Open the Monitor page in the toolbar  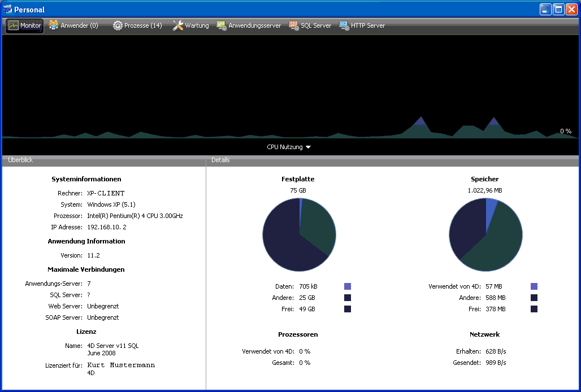pyautogui.click(x=25, y=25)
